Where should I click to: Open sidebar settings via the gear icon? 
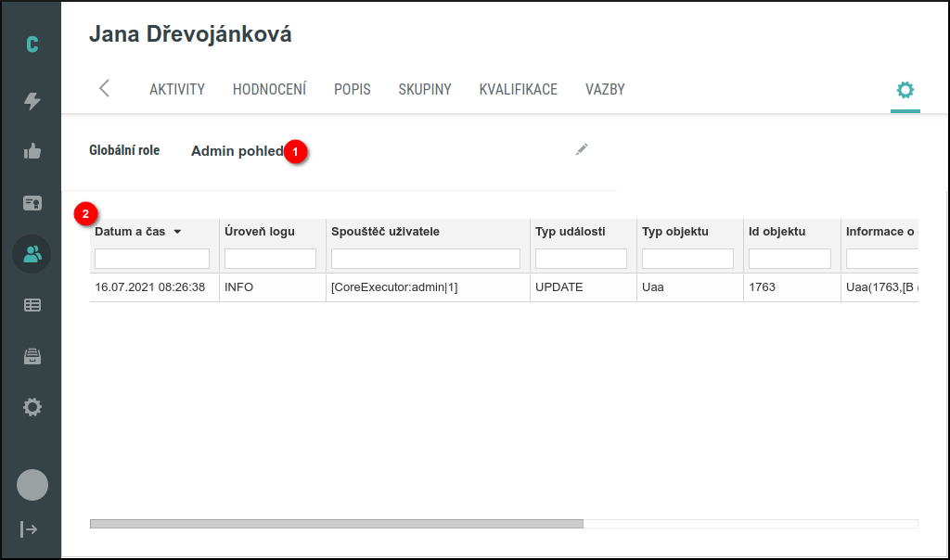pos(31,406)
